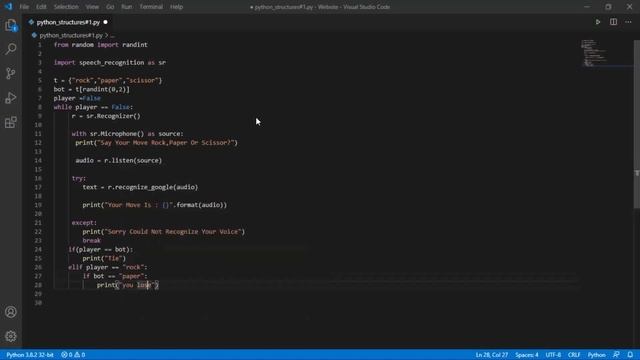Click the feedback icon in status bar
The image size is (640, 360).
(616, 355)
